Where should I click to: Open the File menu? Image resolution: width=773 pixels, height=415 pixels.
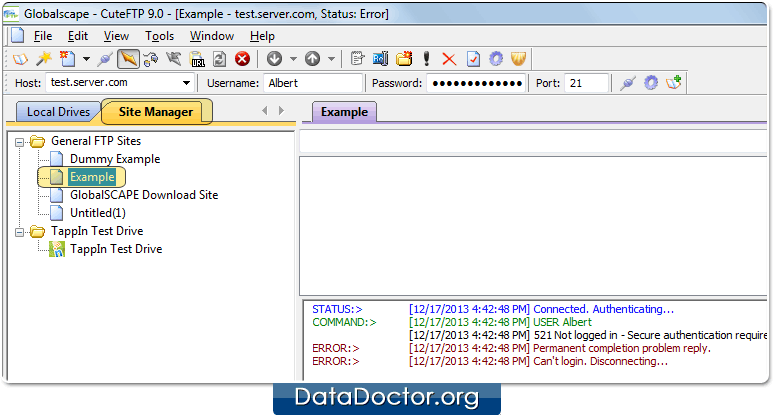[43, 36]
